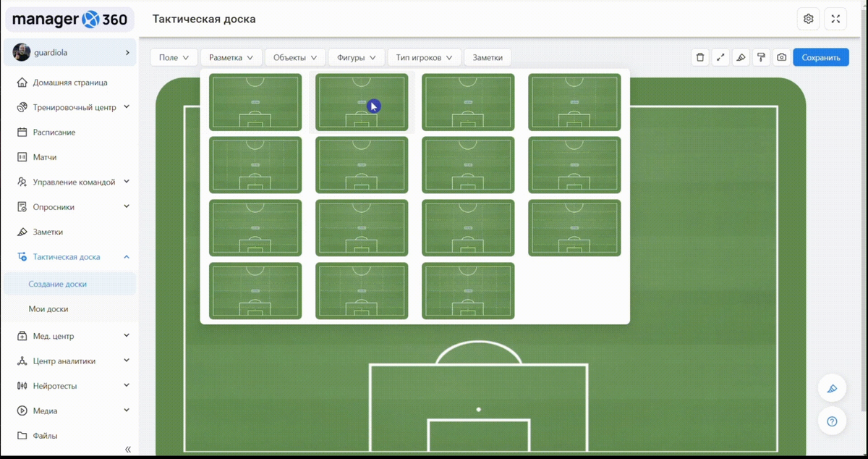Click the people icon beside Управление командой
The height and width of the screenshot is (459, 868).
coord(22,182)
